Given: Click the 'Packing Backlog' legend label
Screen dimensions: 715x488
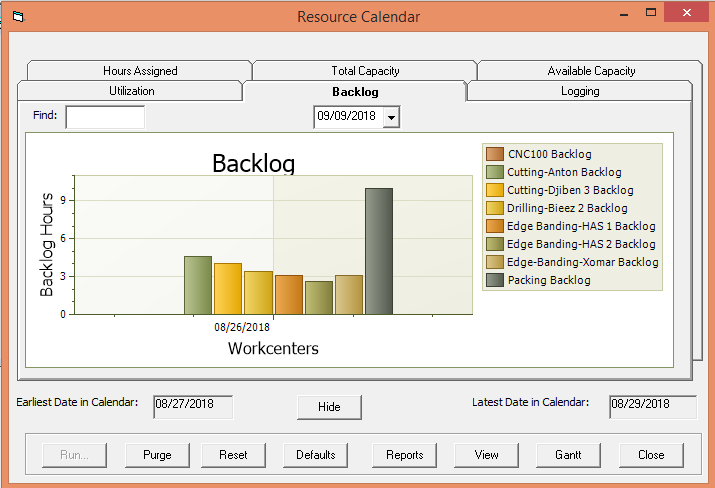Looking at the screenshot, I should [549, 280].
